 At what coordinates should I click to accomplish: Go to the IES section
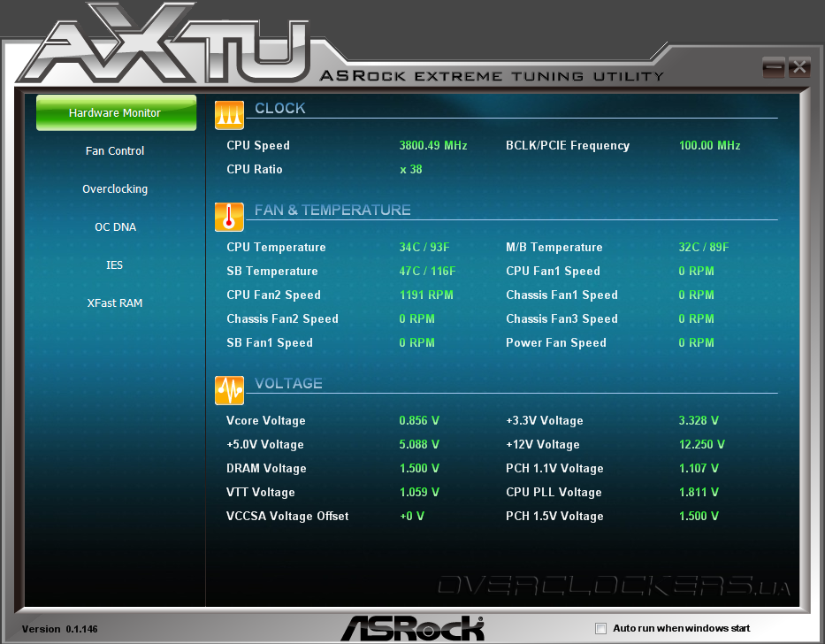115,264
